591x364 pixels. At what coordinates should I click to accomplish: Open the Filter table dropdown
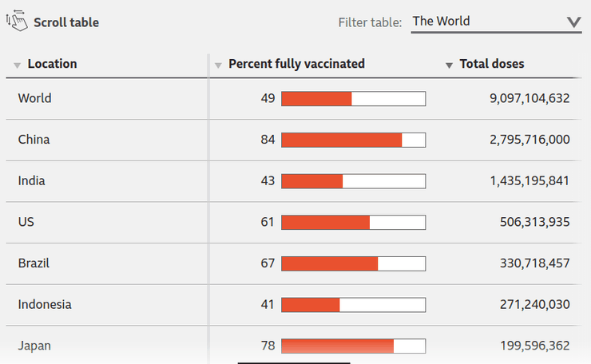pyautogui.click(x=495, y=22)
